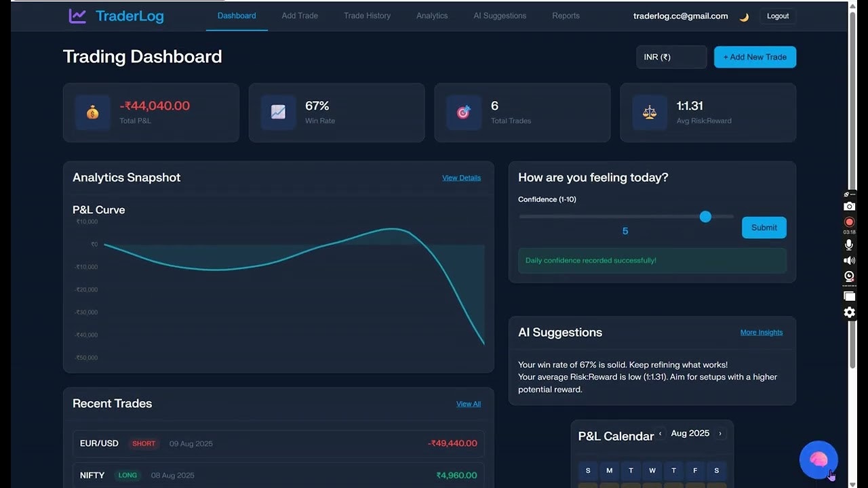Click the -₹44,040.00 Total P&L value
This screenshot has height=488, width=868.
coord(155,106)
